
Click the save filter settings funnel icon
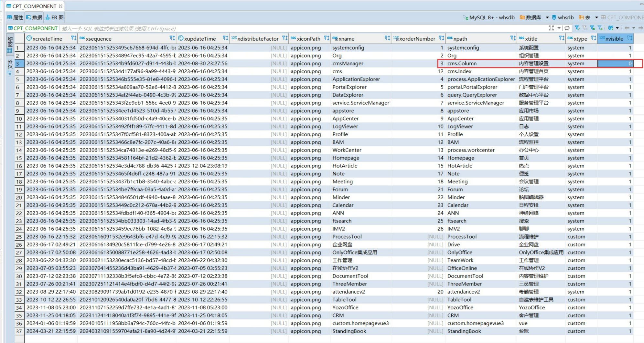pyautogui.click(x=592, y=28)
